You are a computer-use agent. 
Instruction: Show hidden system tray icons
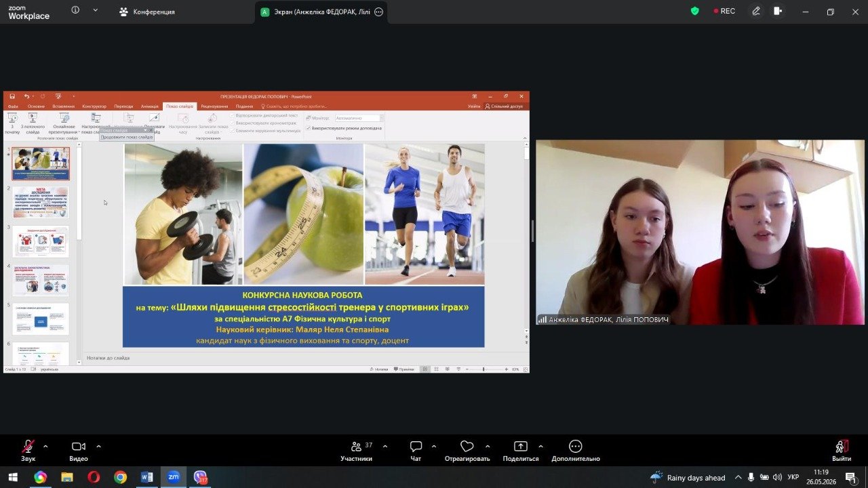(738, 477)
